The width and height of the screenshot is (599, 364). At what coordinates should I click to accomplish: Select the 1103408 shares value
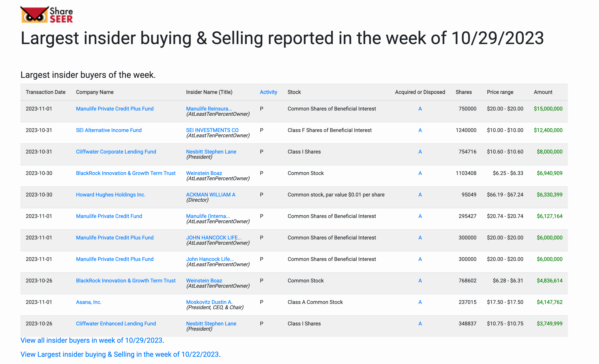click(466, 173)
